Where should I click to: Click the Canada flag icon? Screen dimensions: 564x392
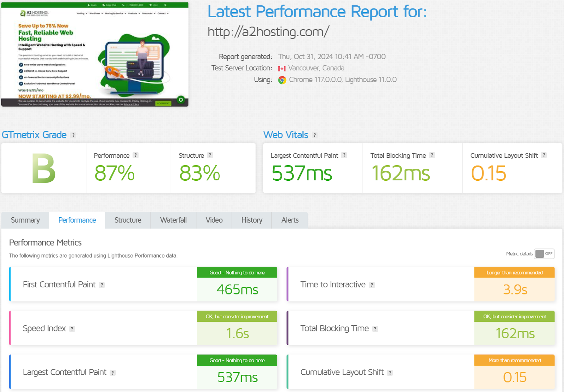(282, 68)
